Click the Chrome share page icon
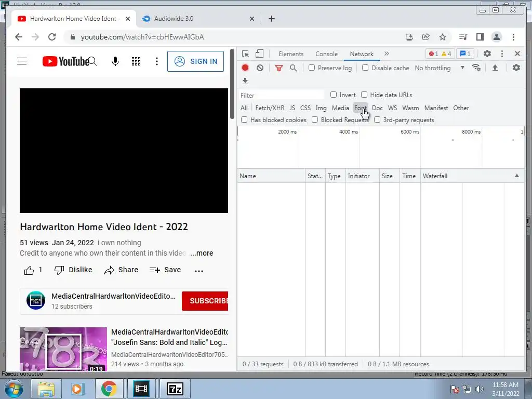Image resolution: width=532 pixels, height=399 pixels. click(426, 37)
